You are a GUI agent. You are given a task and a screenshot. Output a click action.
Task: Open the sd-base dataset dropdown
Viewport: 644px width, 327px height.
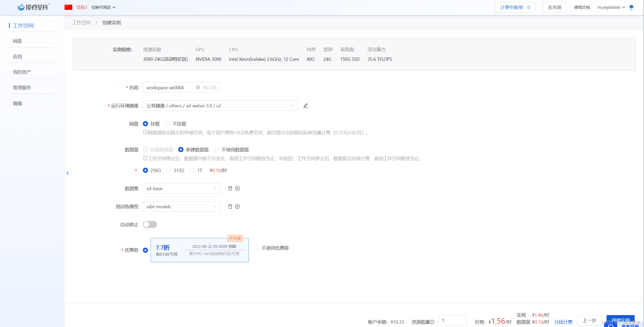tap(182, 188)
